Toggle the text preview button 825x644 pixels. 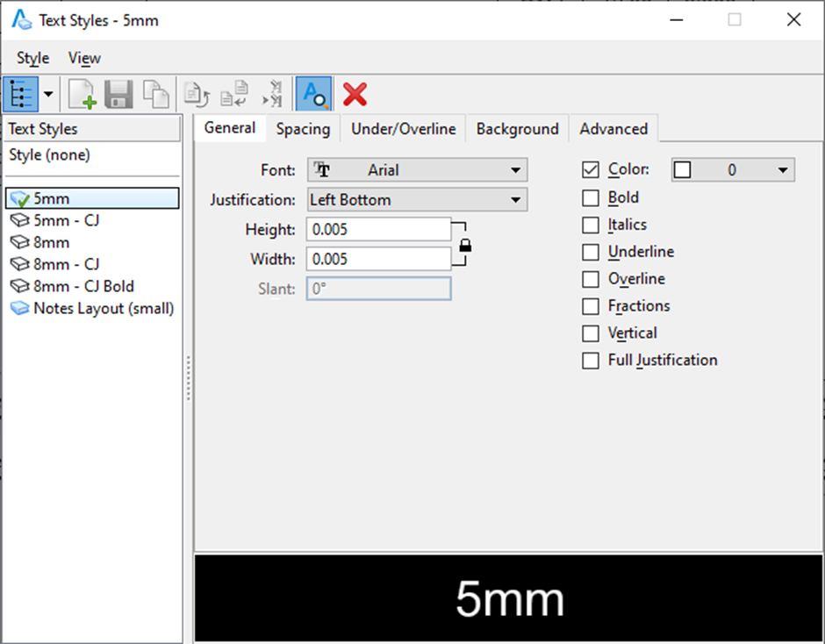[x=313, y=94]
